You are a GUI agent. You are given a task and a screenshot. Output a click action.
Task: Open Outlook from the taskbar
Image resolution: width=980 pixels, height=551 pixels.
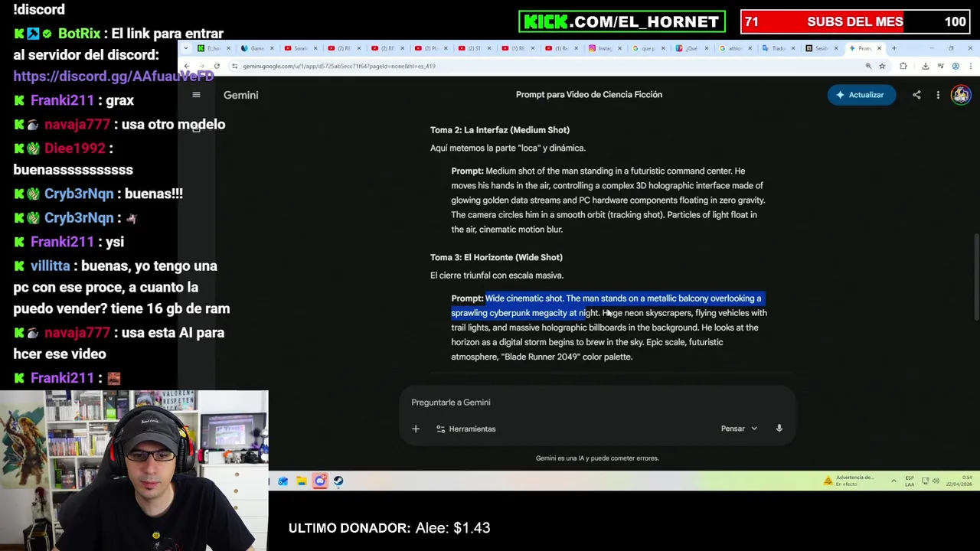click(x=283, y=481)
